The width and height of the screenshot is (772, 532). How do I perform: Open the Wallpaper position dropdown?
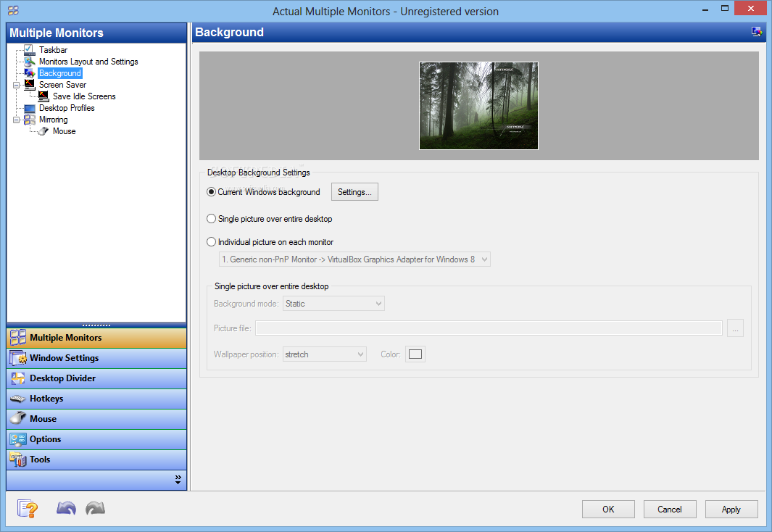pyautogui.click(x=325, y=354)
